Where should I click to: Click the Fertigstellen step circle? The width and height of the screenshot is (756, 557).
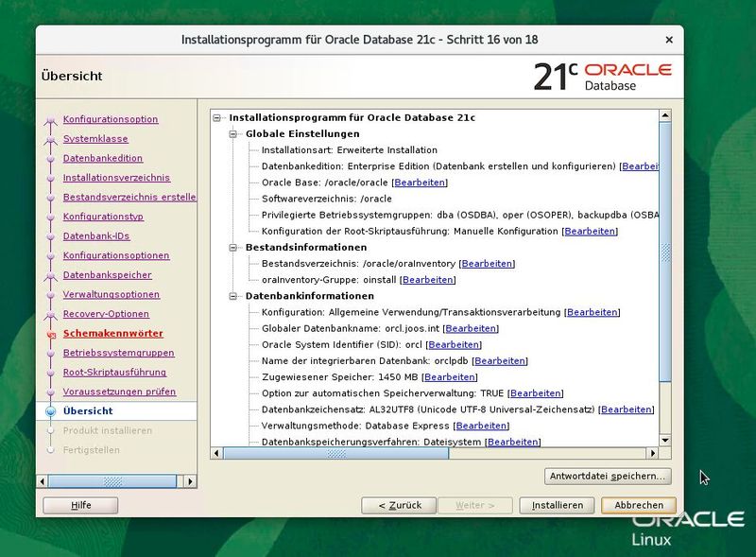click(49, 450)
